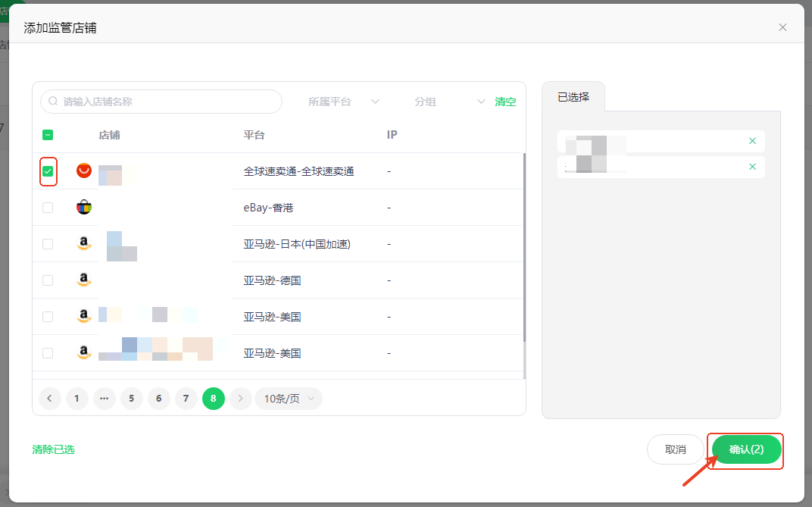Click the eBay-香港 platform cell
Viewport: 812px width, 507px height.
click(x=268, y=208)
